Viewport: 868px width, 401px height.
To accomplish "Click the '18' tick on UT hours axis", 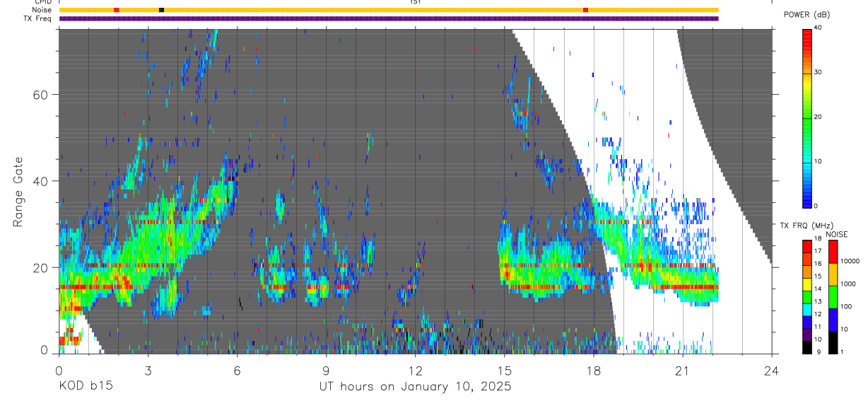I will pos(594,371).
